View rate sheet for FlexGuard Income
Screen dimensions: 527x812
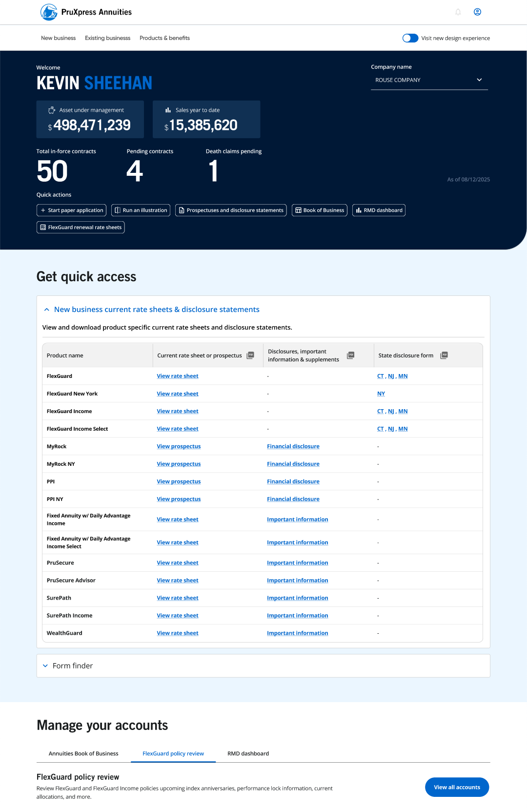coord(178,411)
